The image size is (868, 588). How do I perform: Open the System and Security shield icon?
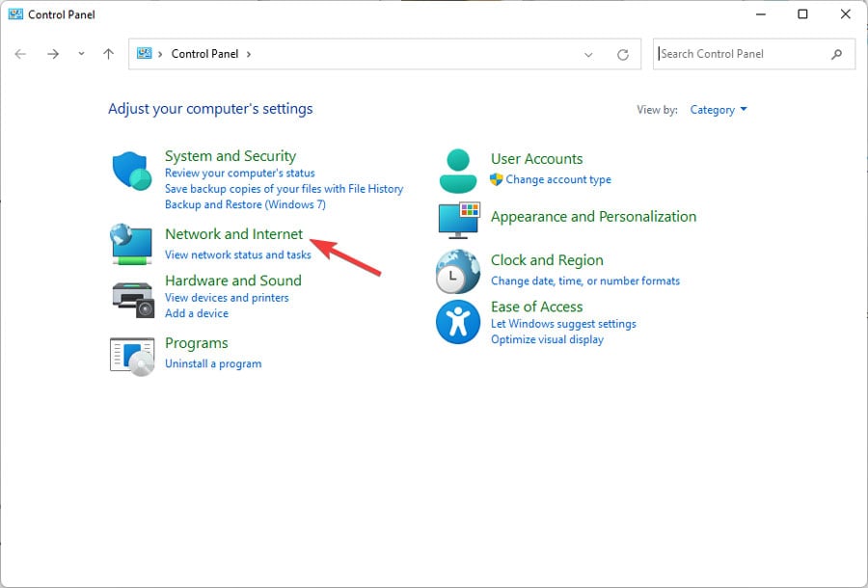coord(132,171)
